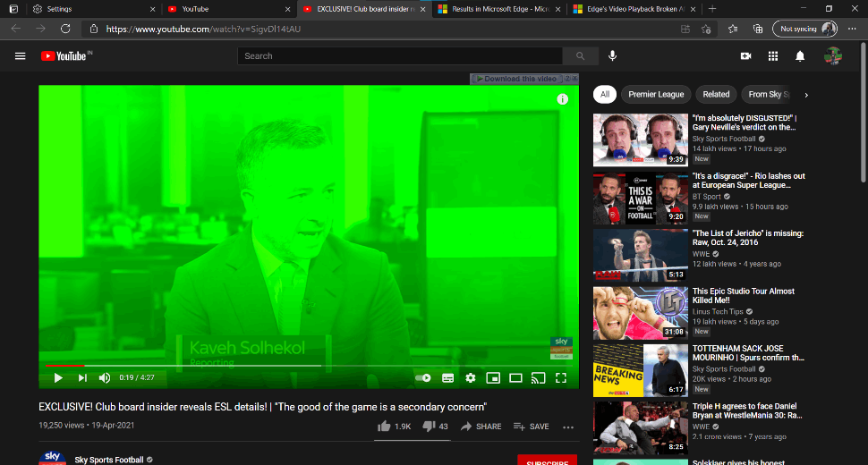Go back in the browser
This screenshot has width=868, height=465.
(x=16, y=29)
